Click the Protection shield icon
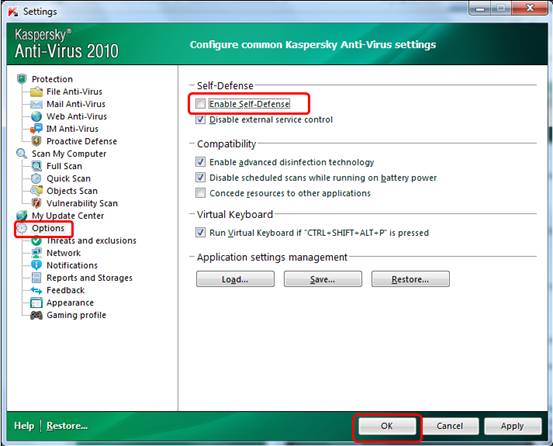This screenshot has width=553, height=446. click(x=22, y=79)
